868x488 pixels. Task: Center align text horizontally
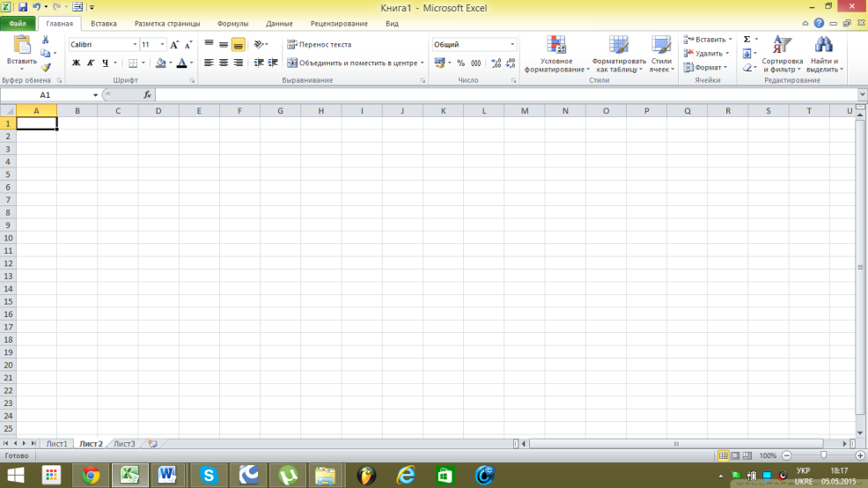tap(224, 63)
